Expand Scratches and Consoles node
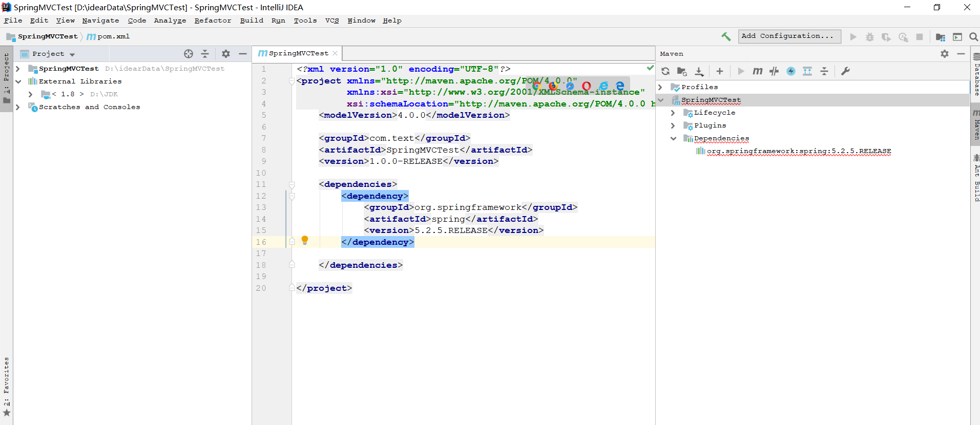The image size is (980, 425). (18, 107)
